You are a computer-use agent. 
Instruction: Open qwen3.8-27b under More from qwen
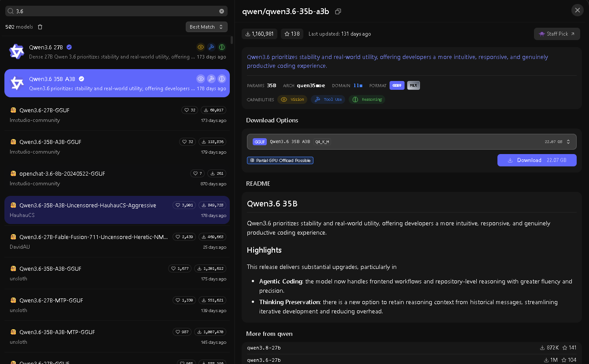pyautogui.click(x=412, y=348)
